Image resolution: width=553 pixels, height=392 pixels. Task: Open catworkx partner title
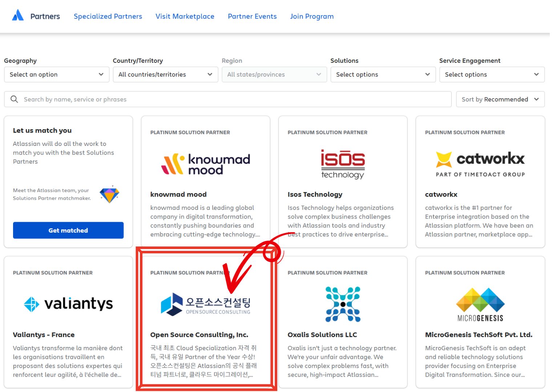(441, 194)
